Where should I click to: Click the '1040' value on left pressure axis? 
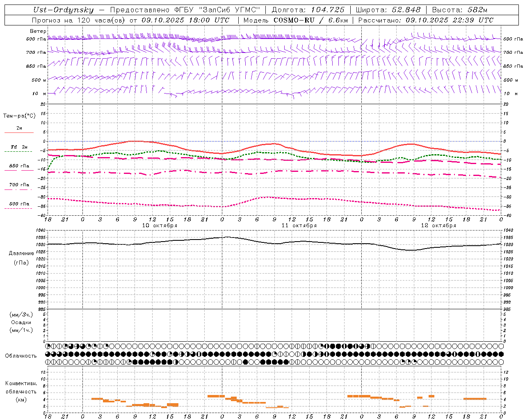(x=40, y=230)
